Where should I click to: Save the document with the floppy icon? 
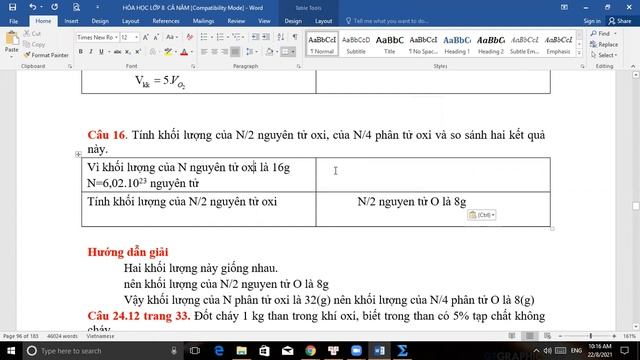point(12,7)
